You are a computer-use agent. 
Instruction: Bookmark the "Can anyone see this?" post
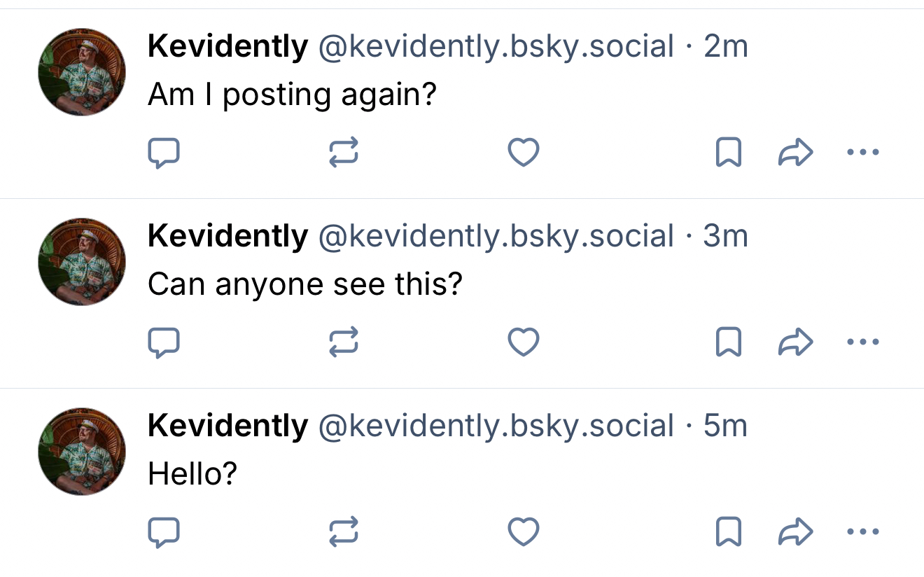pos(729,342)
